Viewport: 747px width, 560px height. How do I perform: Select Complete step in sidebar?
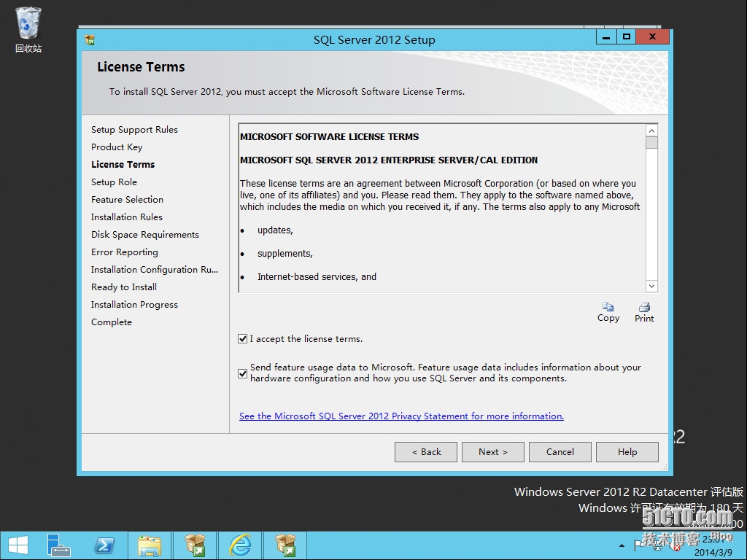pos(112,322)
